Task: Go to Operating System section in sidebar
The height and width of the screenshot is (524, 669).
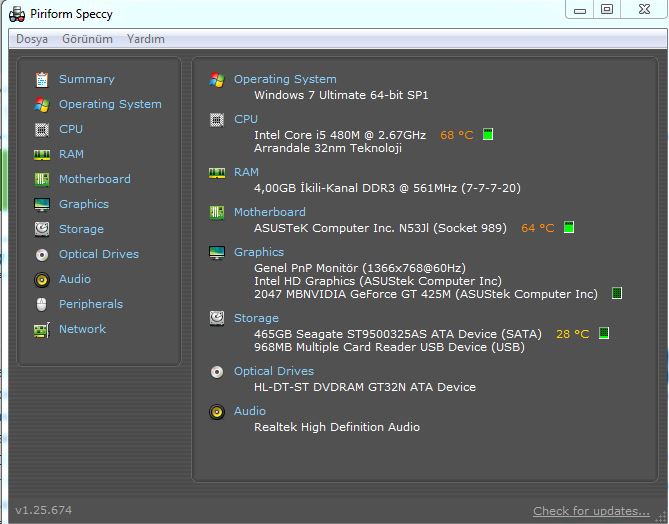Action: click(x=110, y=105)
